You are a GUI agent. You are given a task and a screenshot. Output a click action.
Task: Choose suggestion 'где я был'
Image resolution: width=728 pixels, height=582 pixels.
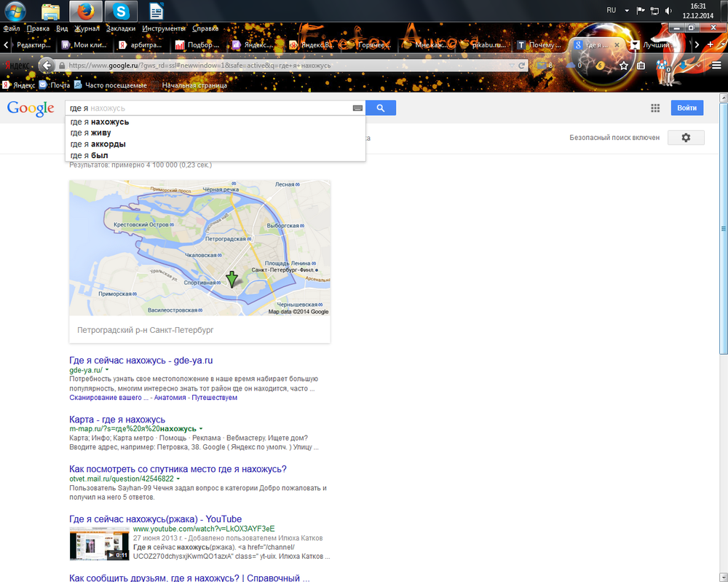(x=215, y=155)
